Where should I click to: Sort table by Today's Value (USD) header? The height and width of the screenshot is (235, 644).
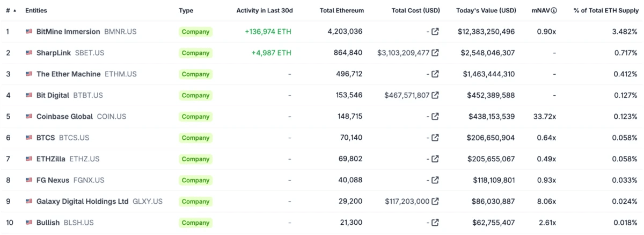[x=486, y=10]
